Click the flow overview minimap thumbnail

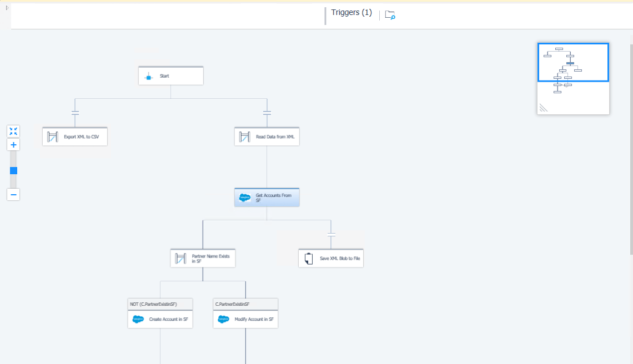coord(573,79)
